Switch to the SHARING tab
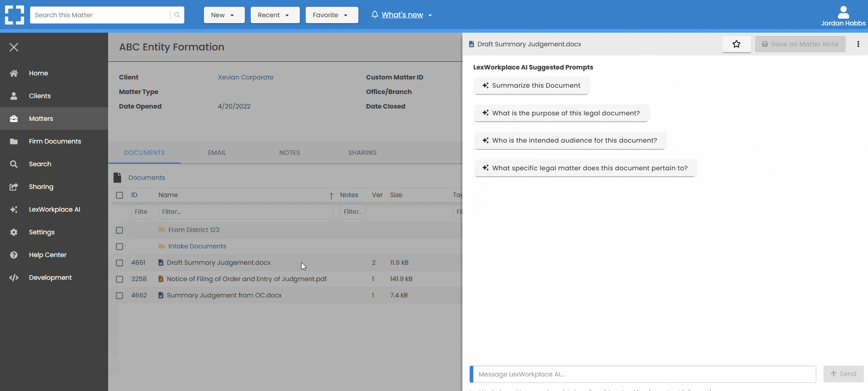This screenshot has height=391, width=868. (x=362, y=153)
